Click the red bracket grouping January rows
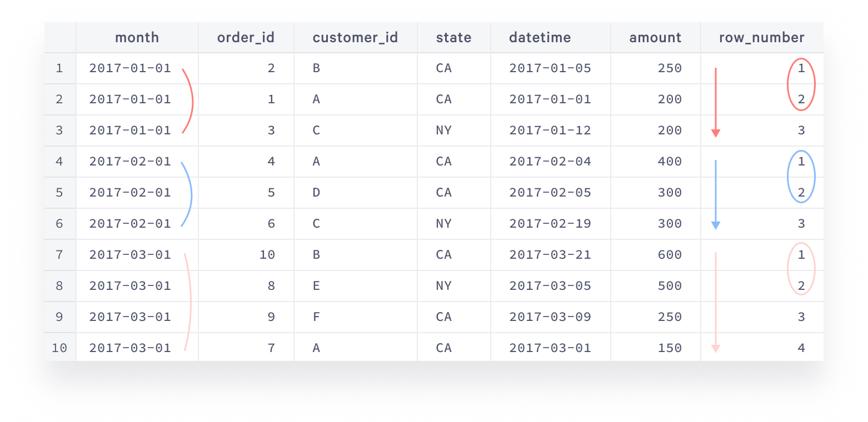 188,101
